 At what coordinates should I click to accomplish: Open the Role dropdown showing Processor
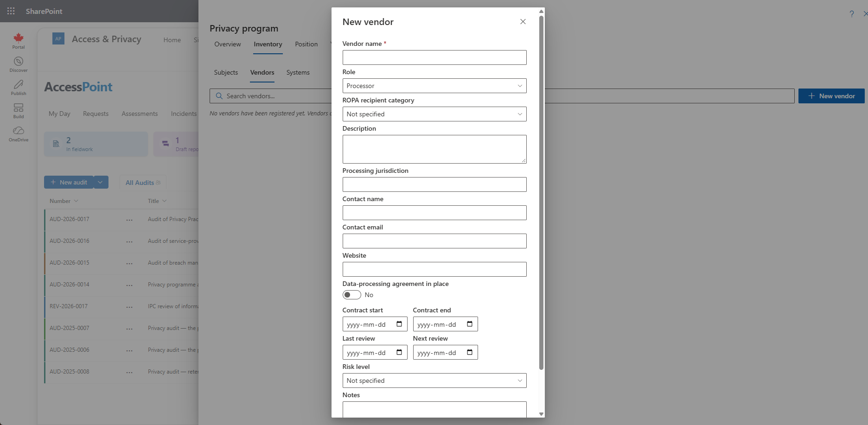point(434,86)
